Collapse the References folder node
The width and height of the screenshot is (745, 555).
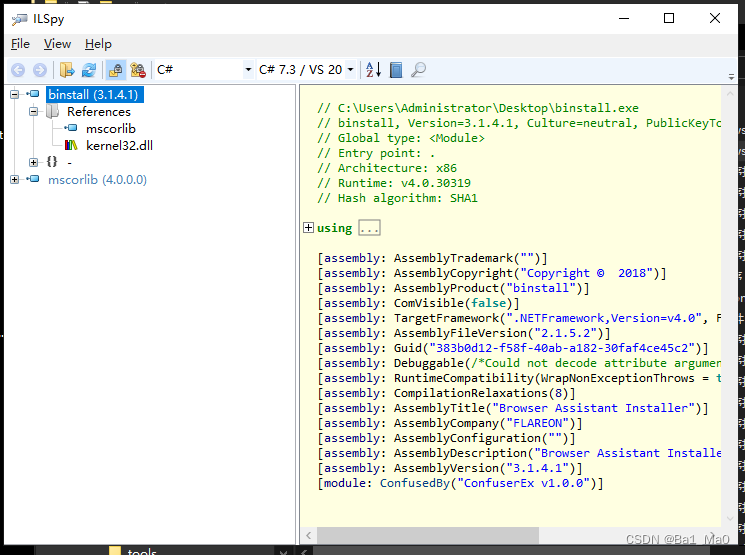[34, 112]
